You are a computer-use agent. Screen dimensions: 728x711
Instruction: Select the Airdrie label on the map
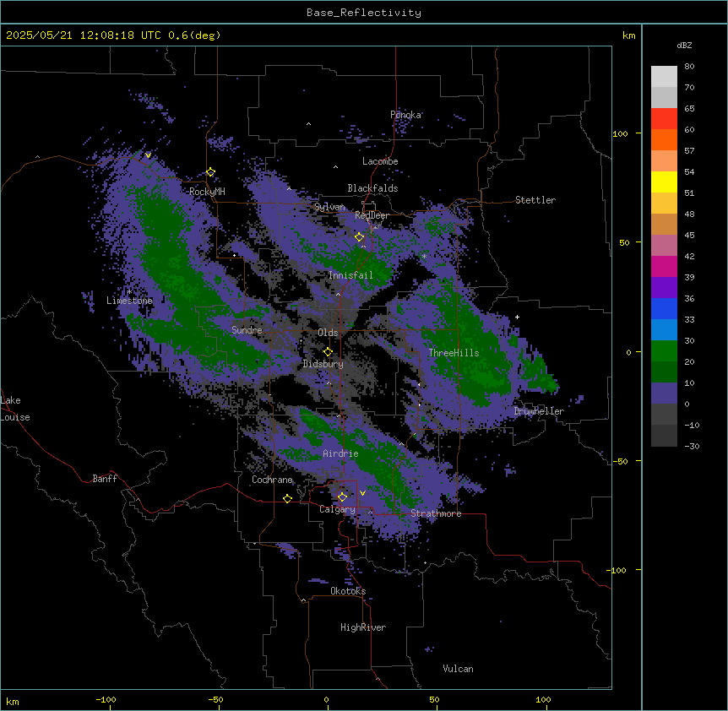[340, 453]
